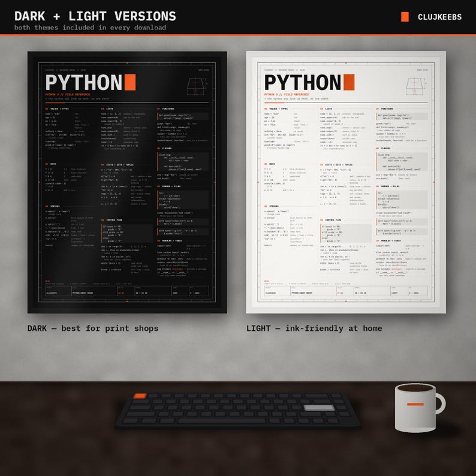Click the orange square CLUJKEEBS logo mark

click(x=405, y=17)
